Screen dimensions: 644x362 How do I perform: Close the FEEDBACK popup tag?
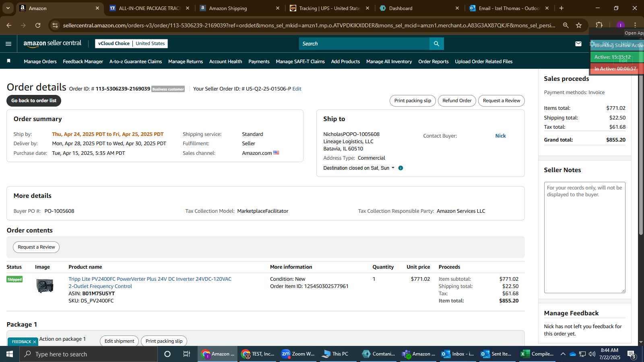pos(35,342)
